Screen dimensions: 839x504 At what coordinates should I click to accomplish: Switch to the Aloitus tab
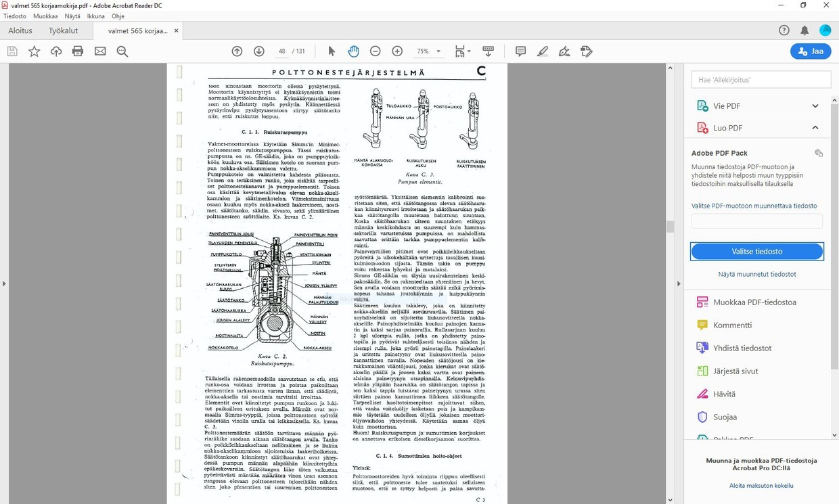20,30
